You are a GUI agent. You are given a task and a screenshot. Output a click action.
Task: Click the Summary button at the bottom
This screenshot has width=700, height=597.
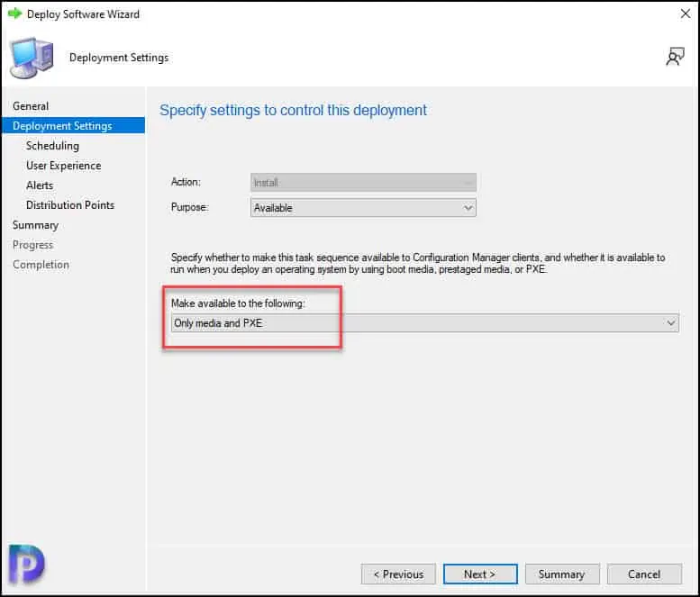click(x=562, y=574)
